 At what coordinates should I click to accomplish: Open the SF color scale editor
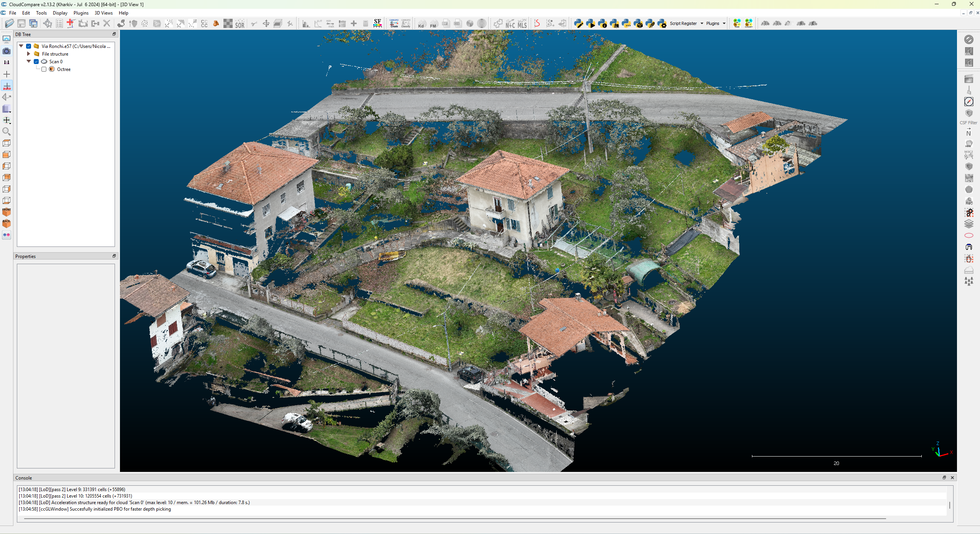click(378, 23)
